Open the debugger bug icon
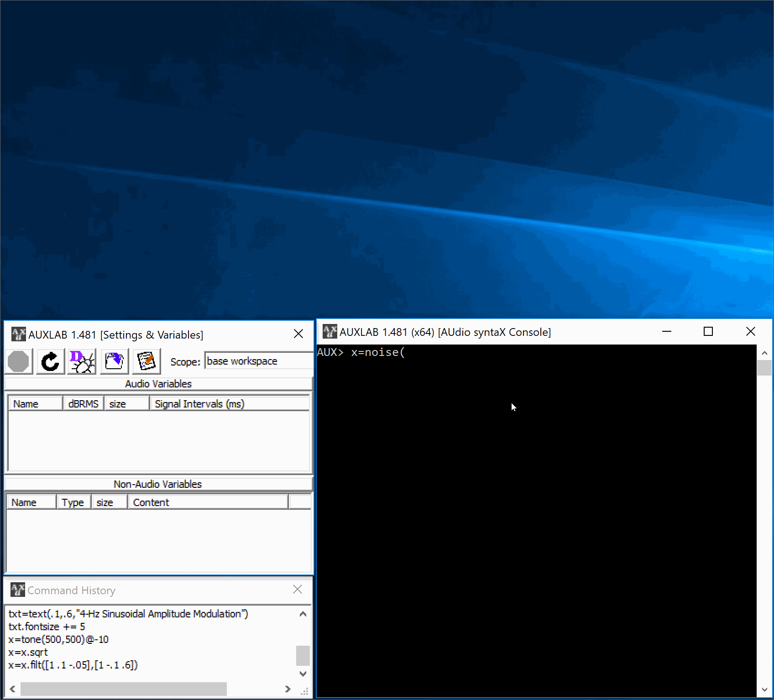This screenshot has height=700, width=774. (82, 362)
